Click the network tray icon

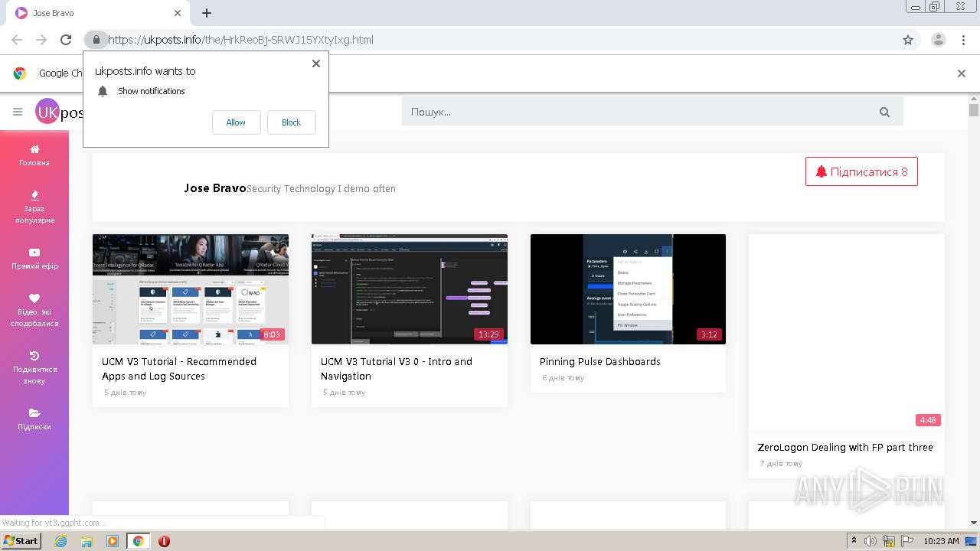[x=889, y=541]
